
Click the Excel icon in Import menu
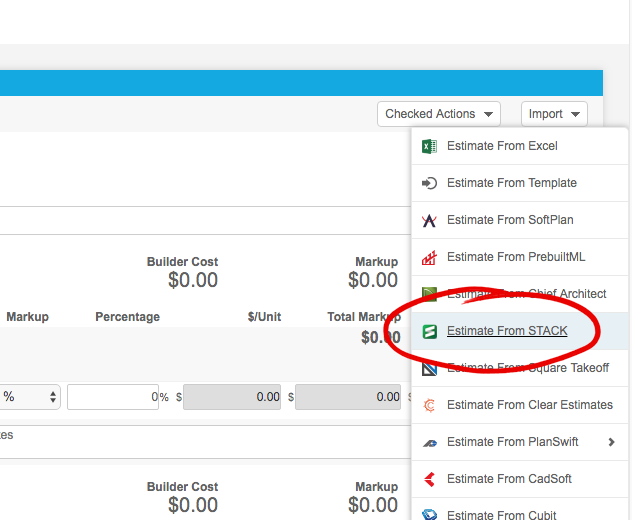[429, 146]
